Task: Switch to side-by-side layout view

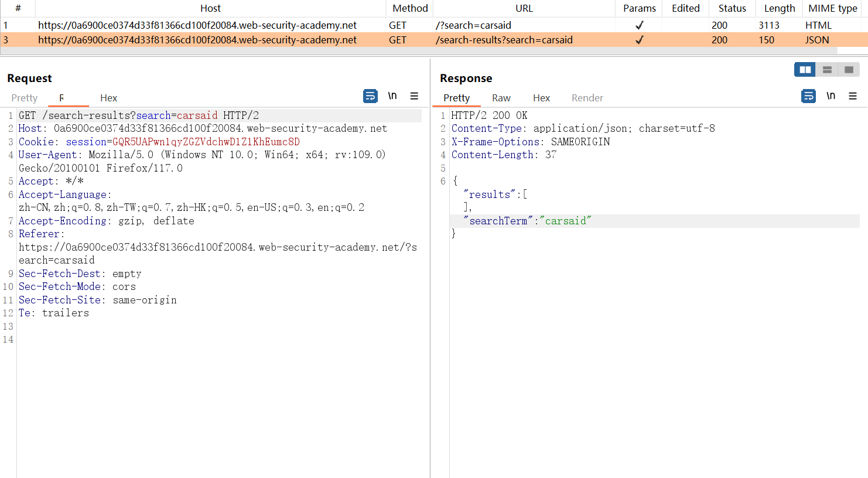Action: click(x=805, y=70)
